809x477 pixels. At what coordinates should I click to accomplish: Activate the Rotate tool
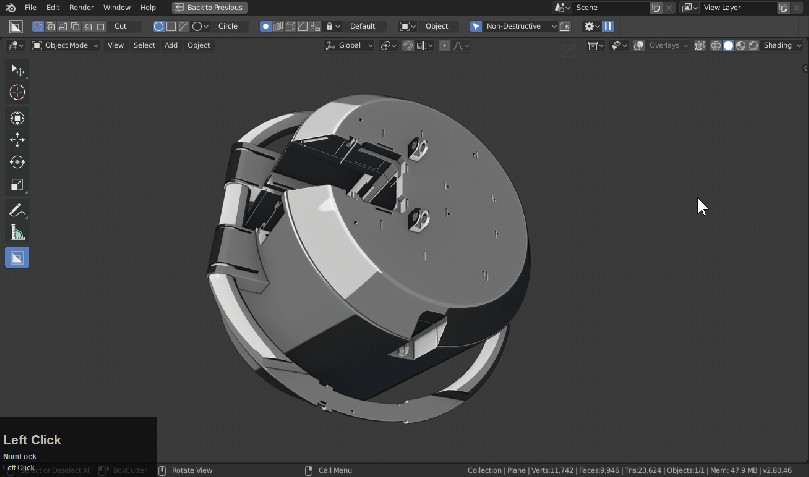coord(17,162)
